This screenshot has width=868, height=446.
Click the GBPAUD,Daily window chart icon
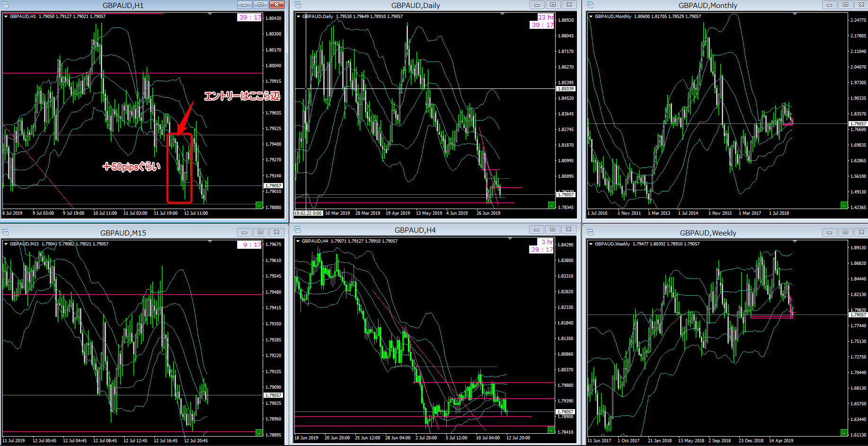(298, 5)
